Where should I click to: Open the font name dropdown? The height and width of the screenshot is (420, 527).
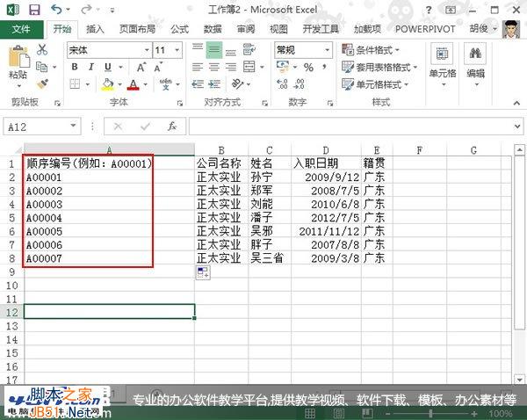145,50
